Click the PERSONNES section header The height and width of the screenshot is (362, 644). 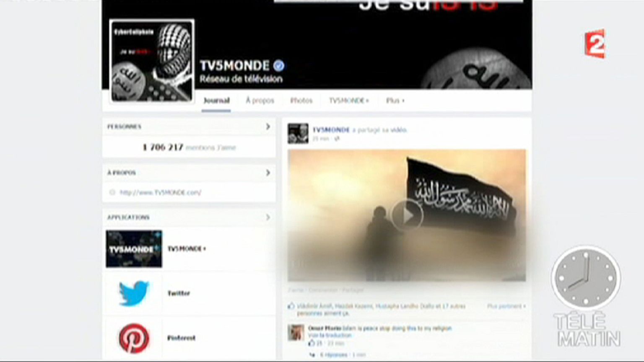point(124,127)
